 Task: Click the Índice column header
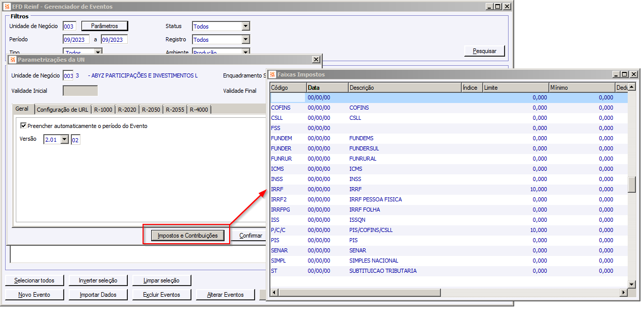[471, 88]
